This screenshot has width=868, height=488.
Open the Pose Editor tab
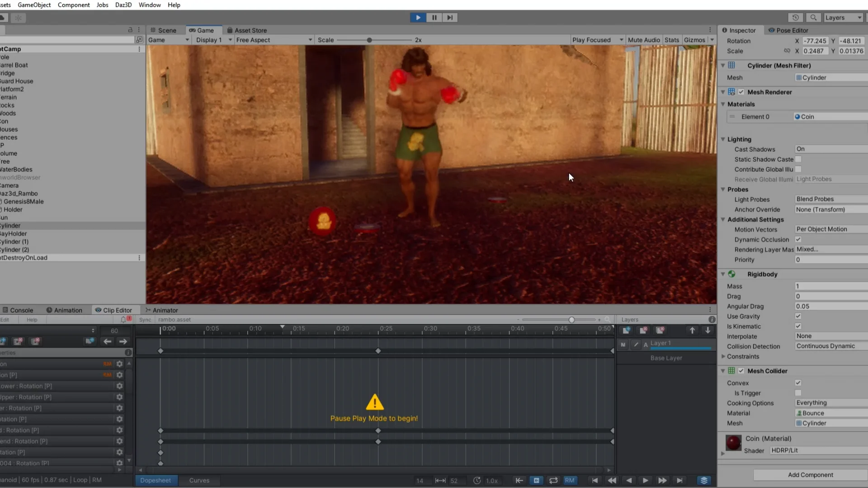coord(788,30)
